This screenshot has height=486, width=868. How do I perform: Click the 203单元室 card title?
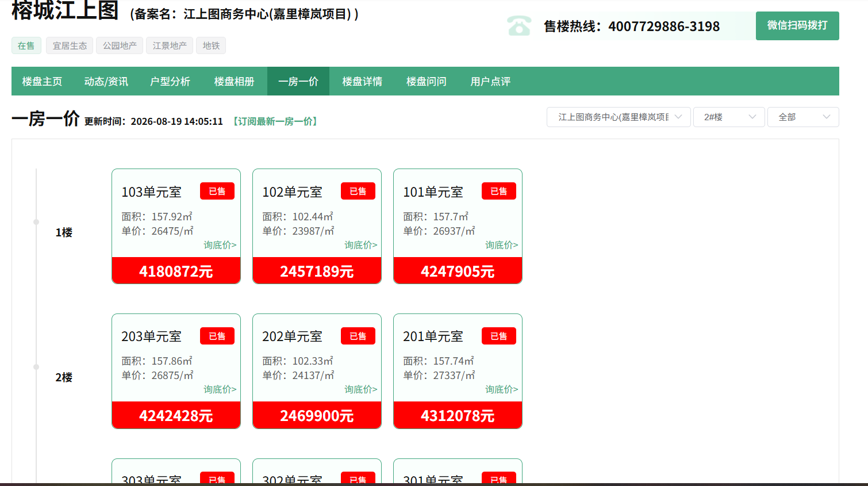coord(151,336)
